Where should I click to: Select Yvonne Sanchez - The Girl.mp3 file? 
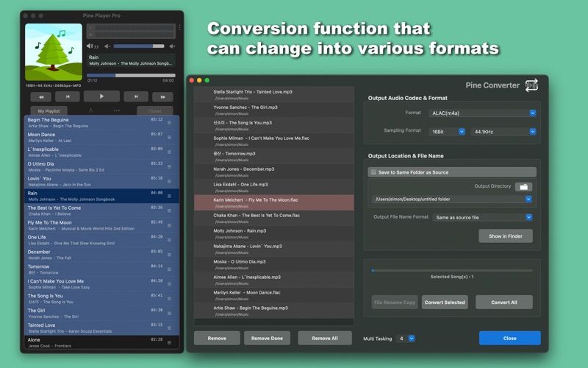tap(273, 110)
